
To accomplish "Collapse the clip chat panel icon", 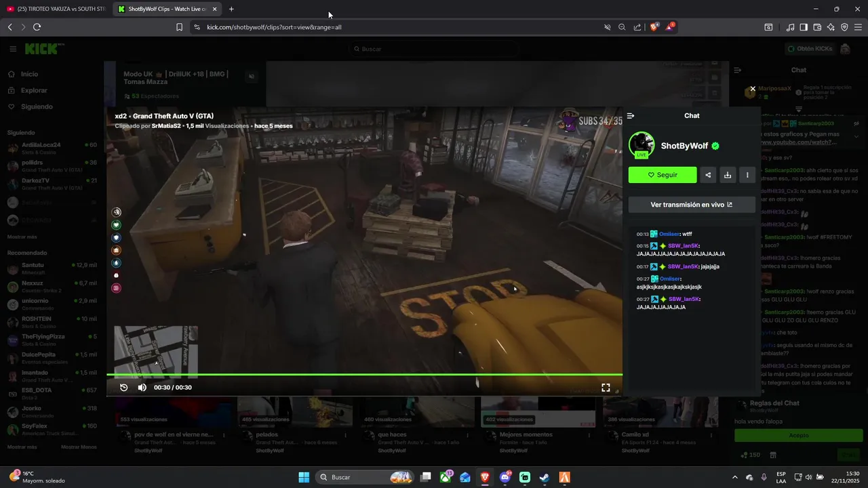I will pyautogui.click(x=631, y=116).
